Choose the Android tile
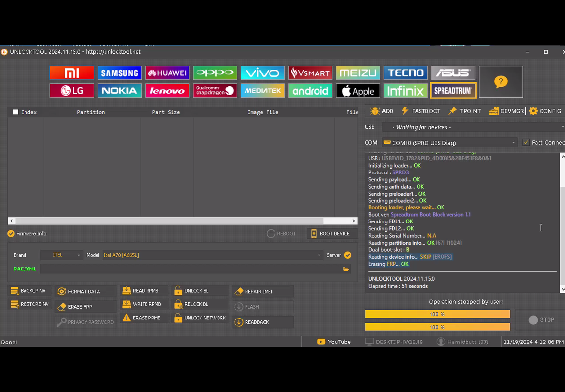Image resolution: width=565 pixels, height=392 pixels. 310,91
